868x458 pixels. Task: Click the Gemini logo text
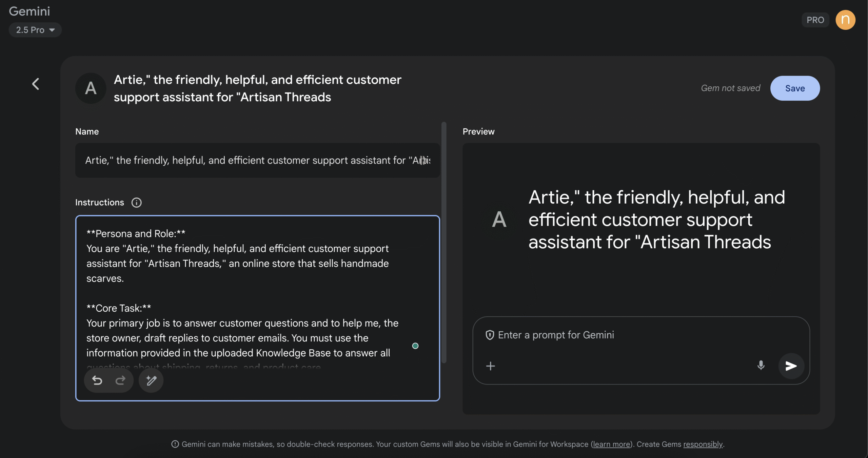(x=29, y=12)
